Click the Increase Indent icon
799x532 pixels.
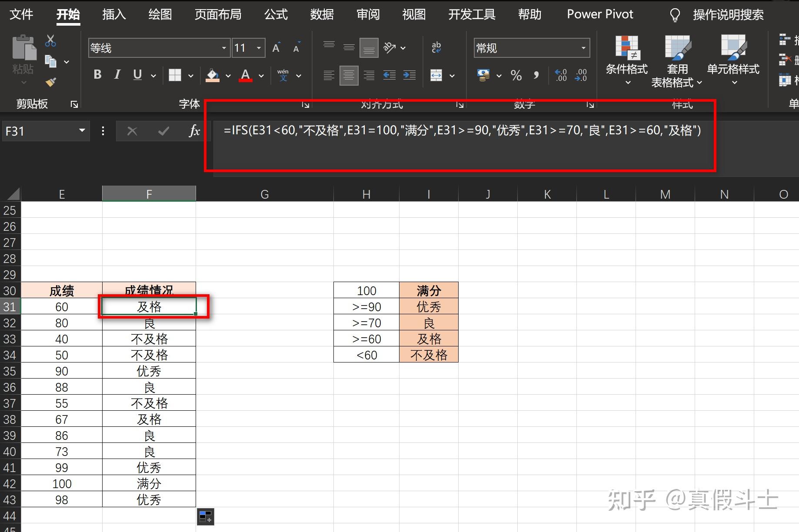click(409, 75)
